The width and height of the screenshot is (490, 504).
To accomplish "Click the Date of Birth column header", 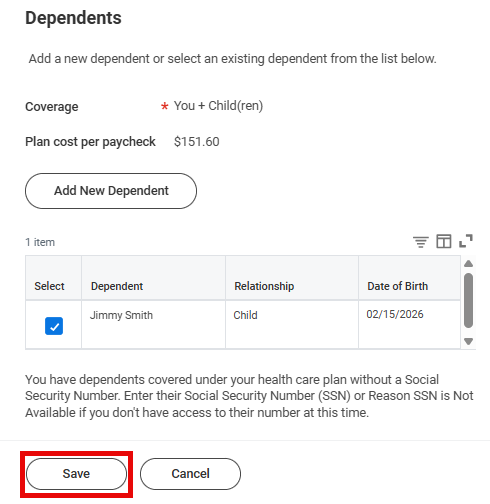I will [x=410, y=278].
